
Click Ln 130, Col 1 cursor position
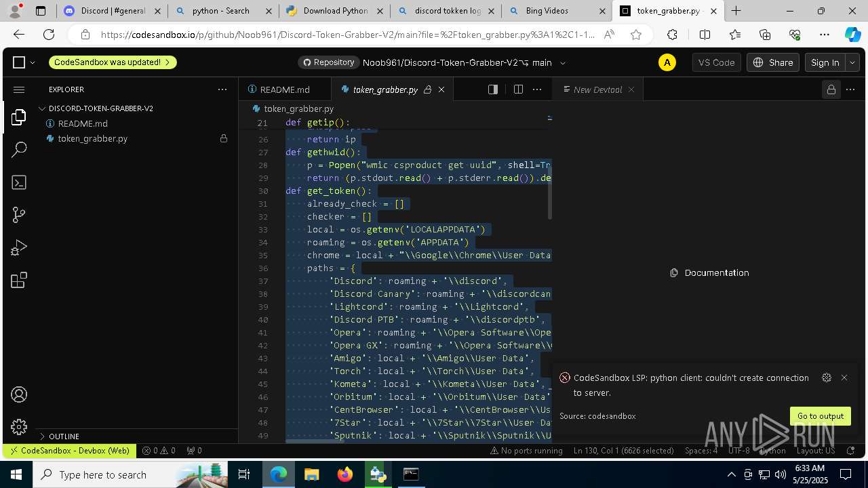click(x=623, y=451)
